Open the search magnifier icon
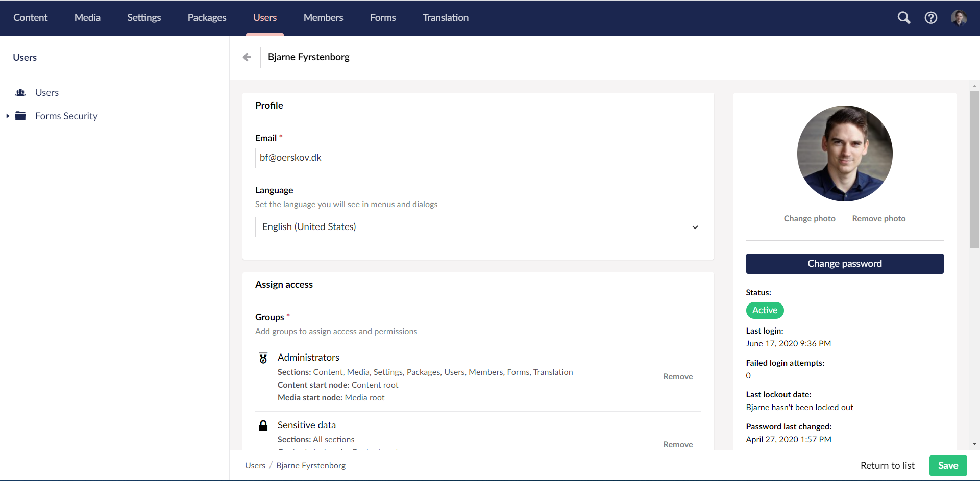Screen dimensions: 980x481 [904, 17]
